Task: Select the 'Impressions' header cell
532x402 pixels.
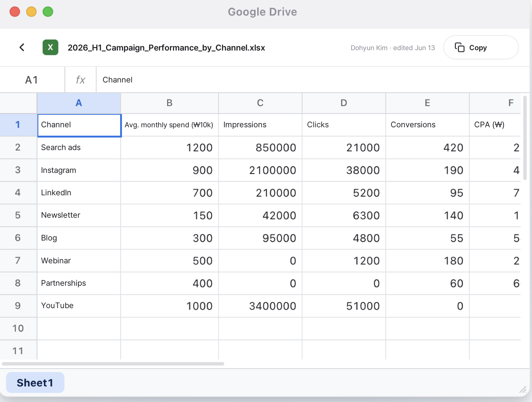Action: pos(260,125)
